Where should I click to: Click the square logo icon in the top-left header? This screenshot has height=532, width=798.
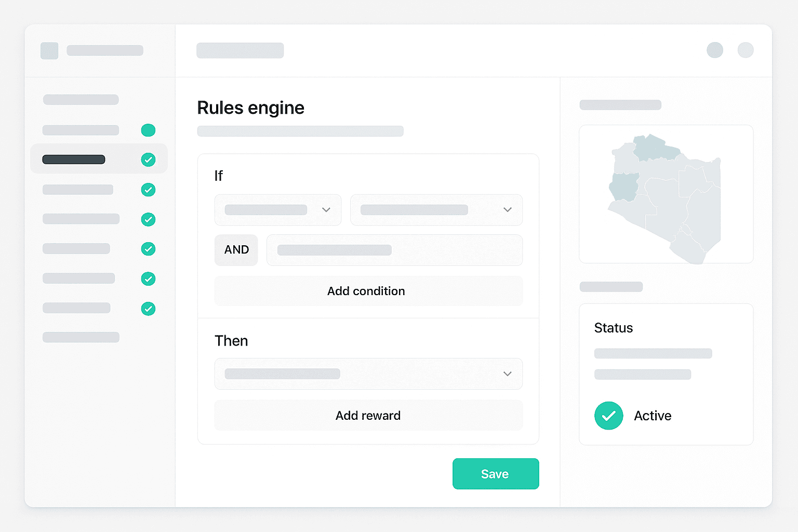click(x=49, y=51)
